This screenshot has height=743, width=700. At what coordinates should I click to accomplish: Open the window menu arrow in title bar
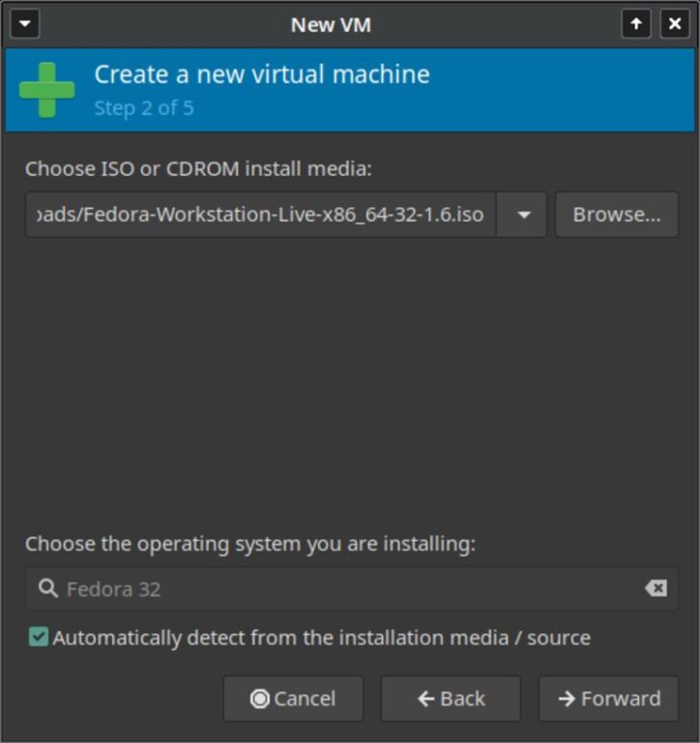24,23
